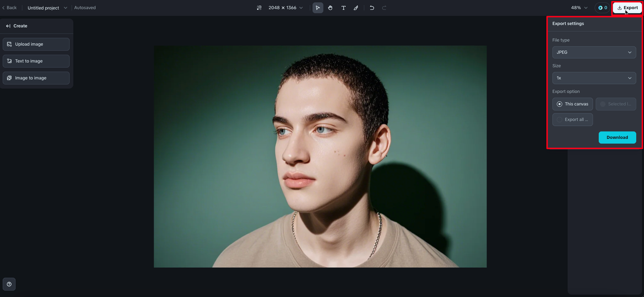Go back using the Back button

[x=9, y=8]
